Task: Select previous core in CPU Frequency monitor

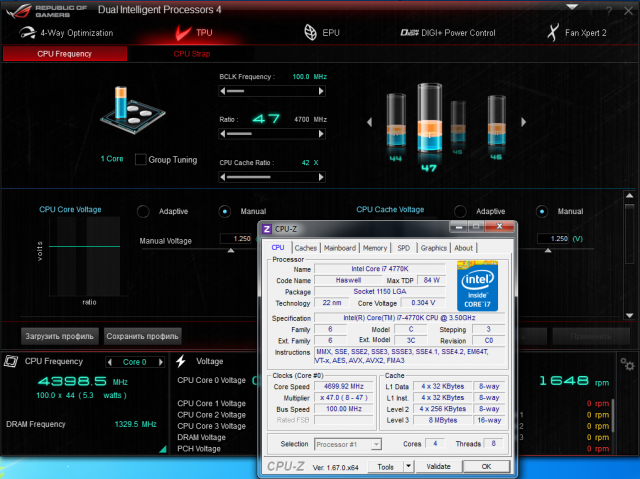Action: [109, 362]
